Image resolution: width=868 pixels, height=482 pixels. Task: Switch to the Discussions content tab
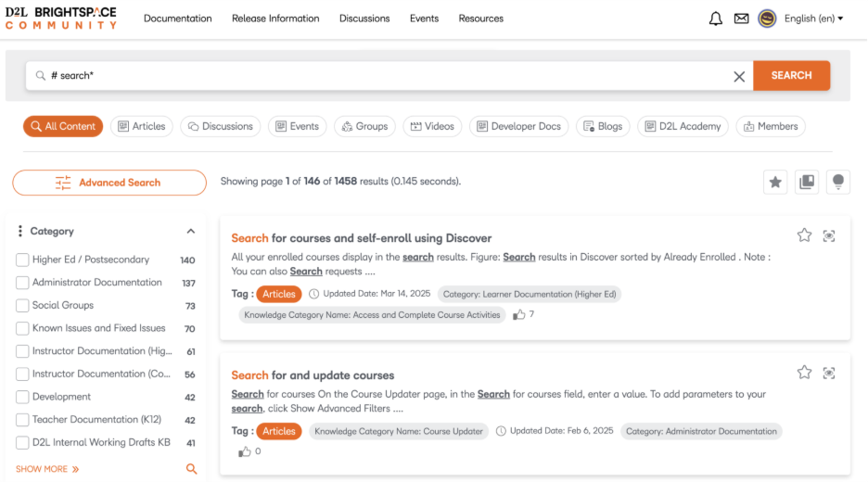point(220,126)
